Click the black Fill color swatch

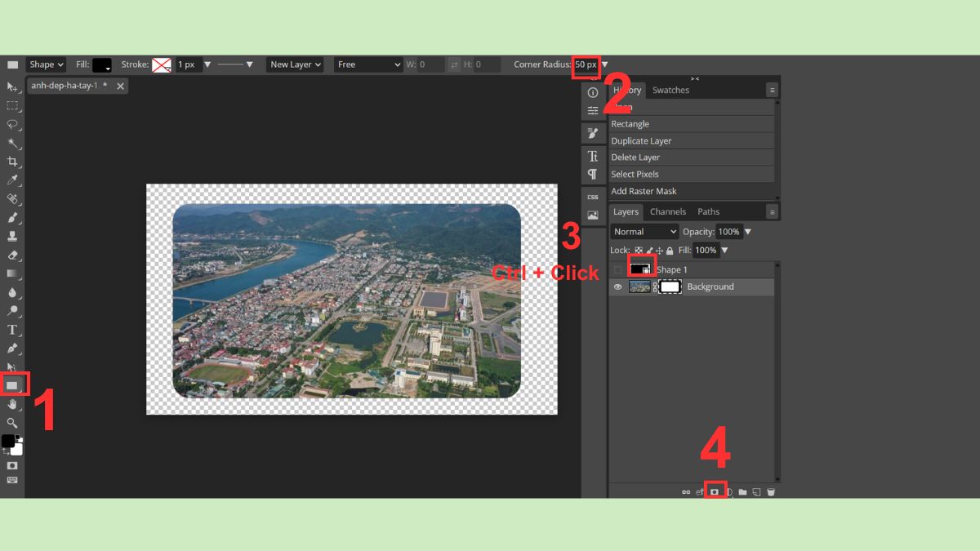point(102,64)
